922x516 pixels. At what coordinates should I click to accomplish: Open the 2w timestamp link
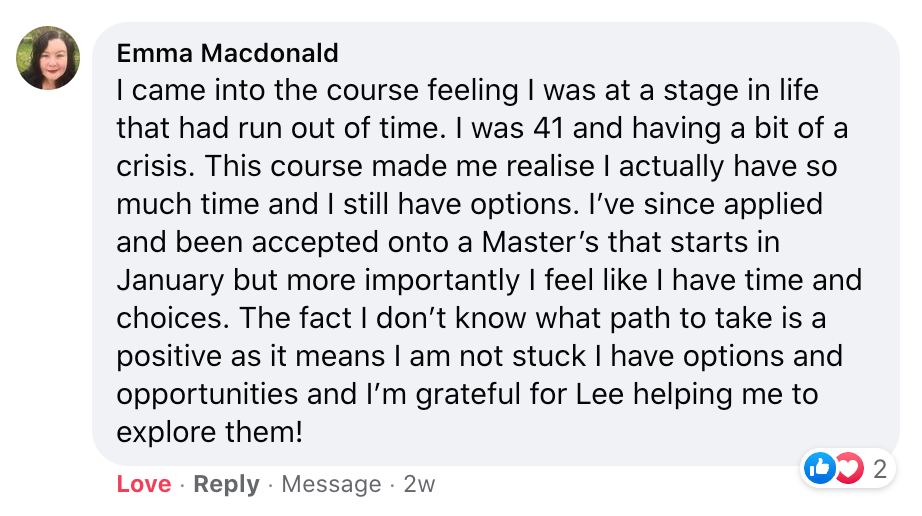click(x=419, y=484)
